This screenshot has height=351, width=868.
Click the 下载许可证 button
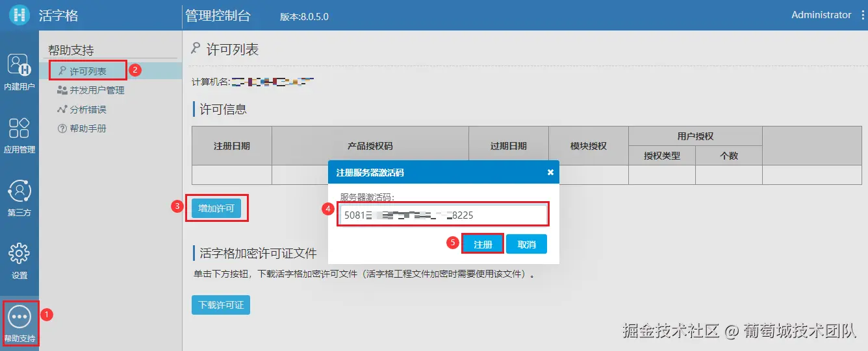pyautogui.click(x=221, y=304)
